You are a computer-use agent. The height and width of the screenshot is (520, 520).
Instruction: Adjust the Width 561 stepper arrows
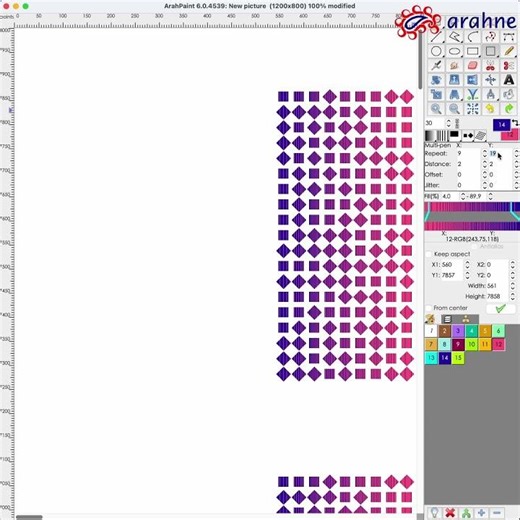coord(513,286)
